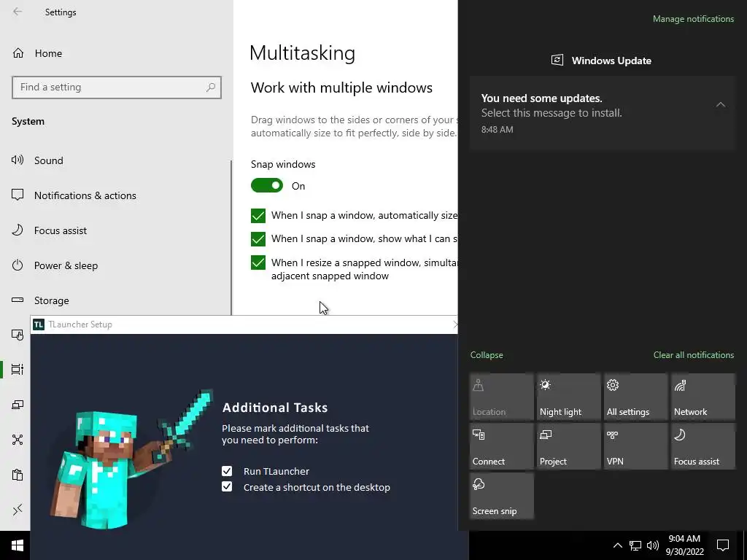Viewport: 747px width, 560px height.
Task: Click the TLauncher TL logo icon in title bar
Action: [39, 324]
